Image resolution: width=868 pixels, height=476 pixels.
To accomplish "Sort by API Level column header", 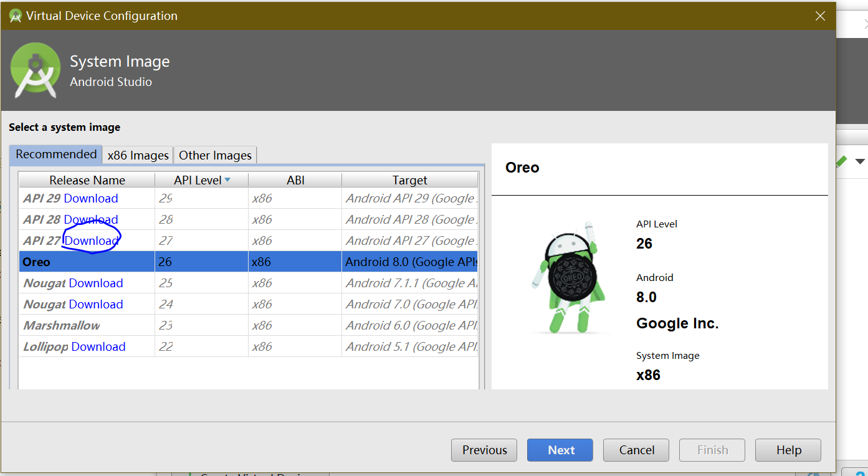I will [x=201, y=180].
